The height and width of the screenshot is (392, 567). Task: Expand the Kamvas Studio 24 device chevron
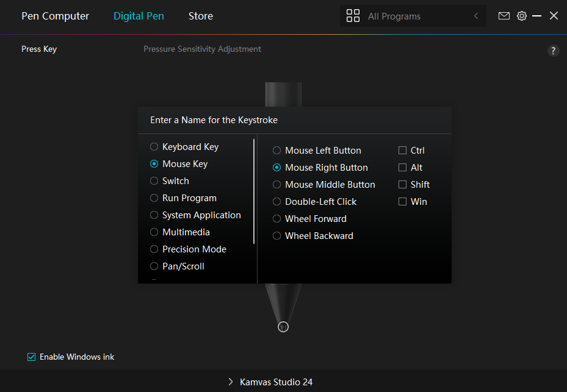[231, 382]
